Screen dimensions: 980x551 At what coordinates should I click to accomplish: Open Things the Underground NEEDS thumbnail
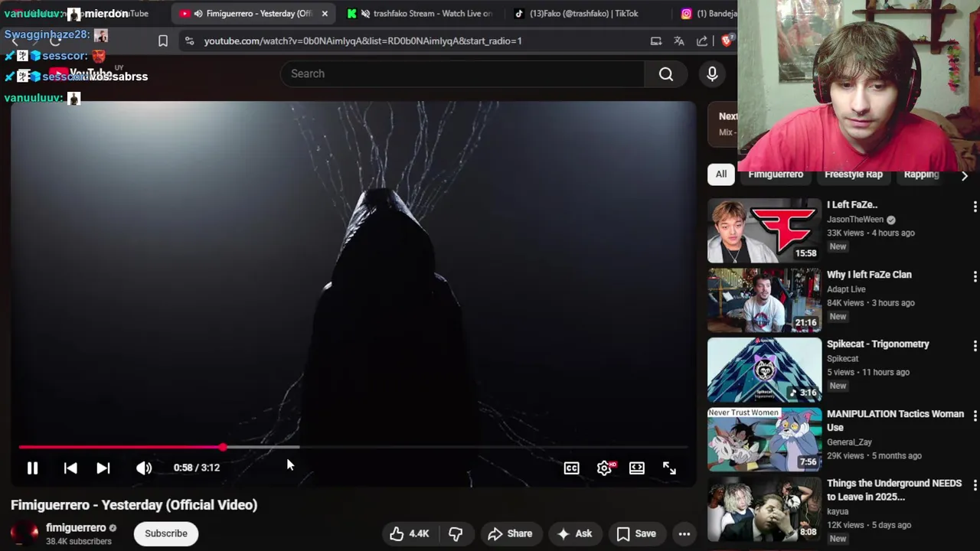point(764,510)
